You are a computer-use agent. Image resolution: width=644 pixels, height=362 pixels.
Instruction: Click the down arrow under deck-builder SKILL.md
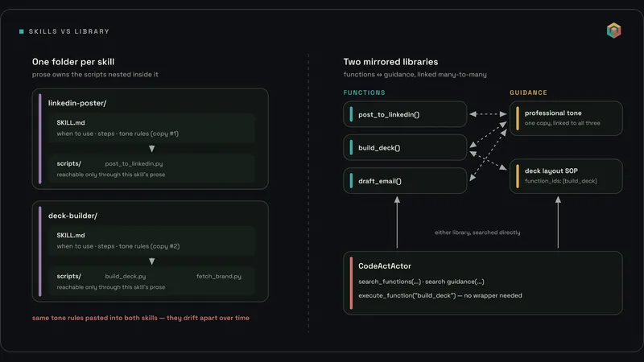[151, 261]
